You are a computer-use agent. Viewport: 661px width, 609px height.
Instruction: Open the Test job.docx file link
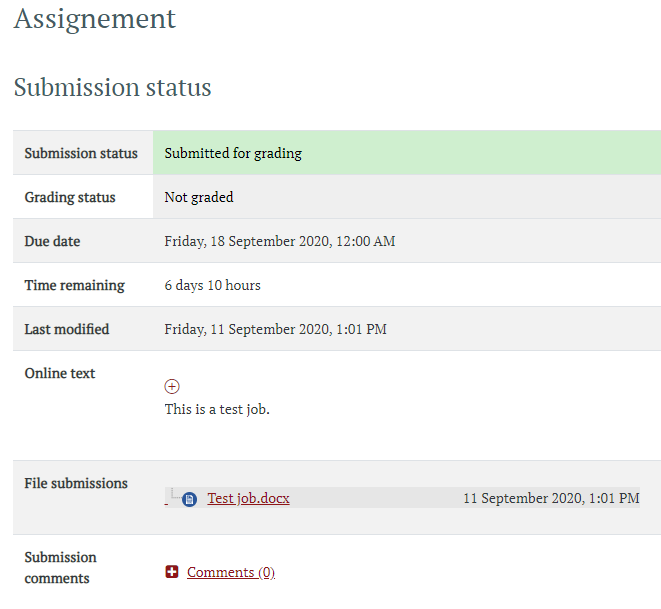[x=248, y=498]
